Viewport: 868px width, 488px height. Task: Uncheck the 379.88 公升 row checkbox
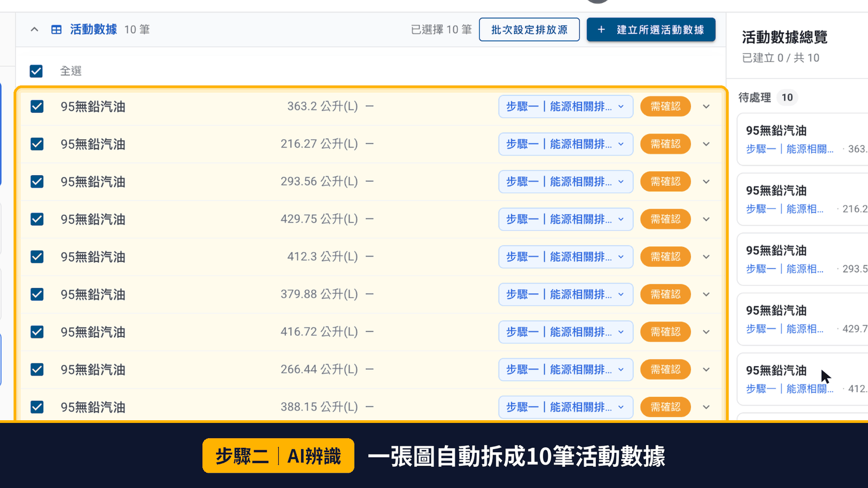pos(37,294)
